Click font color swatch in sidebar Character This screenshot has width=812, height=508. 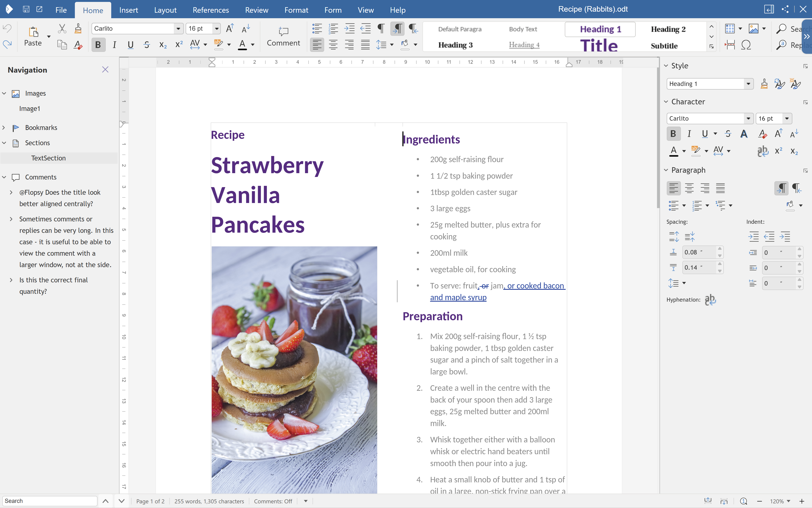coord(673,151)
